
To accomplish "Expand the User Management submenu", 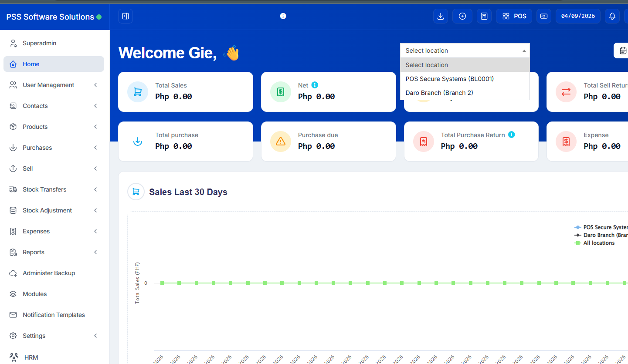I will click(95, 85).
